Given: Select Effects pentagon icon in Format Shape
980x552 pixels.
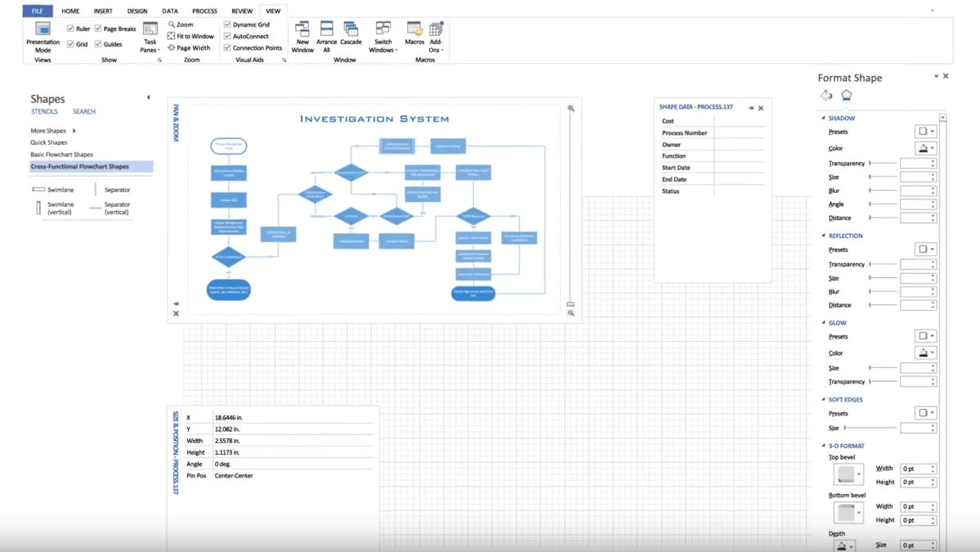Looking at the screenshot, I should (846, 96).
